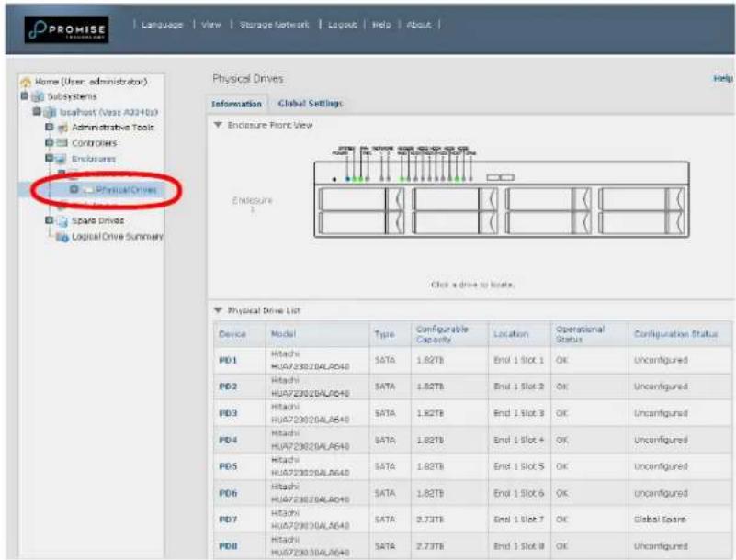Click the Subsystems icon
736x560 pixels.
click(x=38, y=96)
